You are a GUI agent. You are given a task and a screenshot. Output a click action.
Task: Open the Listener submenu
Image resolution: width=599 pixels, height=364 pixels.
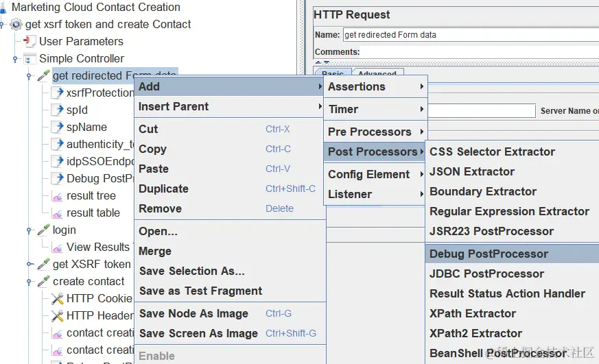[x=375, y=194]
